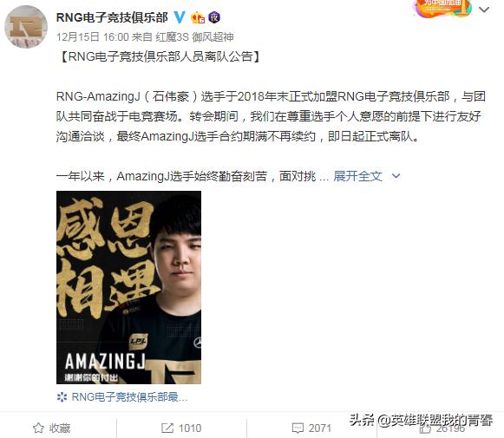Open comments via bubble icon 2071
The image size is (504, 438).
(x=298, y=428)
